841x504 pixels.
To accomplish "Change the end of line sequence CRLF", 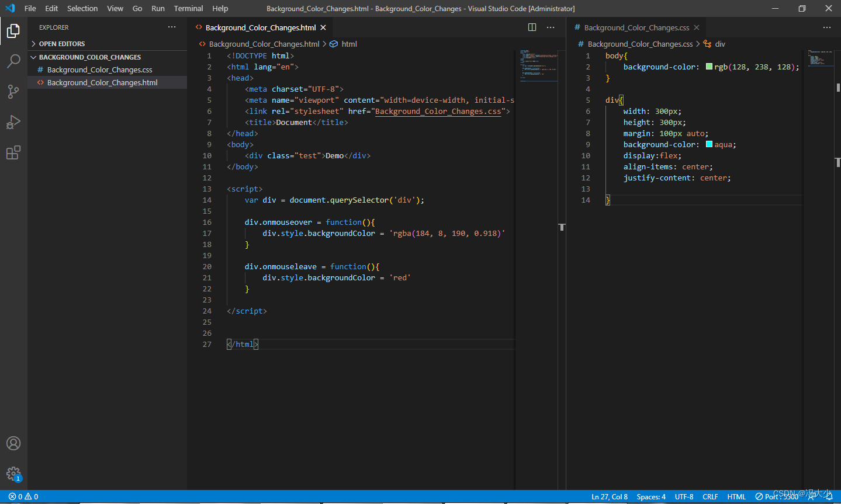I will pos(710,496).
